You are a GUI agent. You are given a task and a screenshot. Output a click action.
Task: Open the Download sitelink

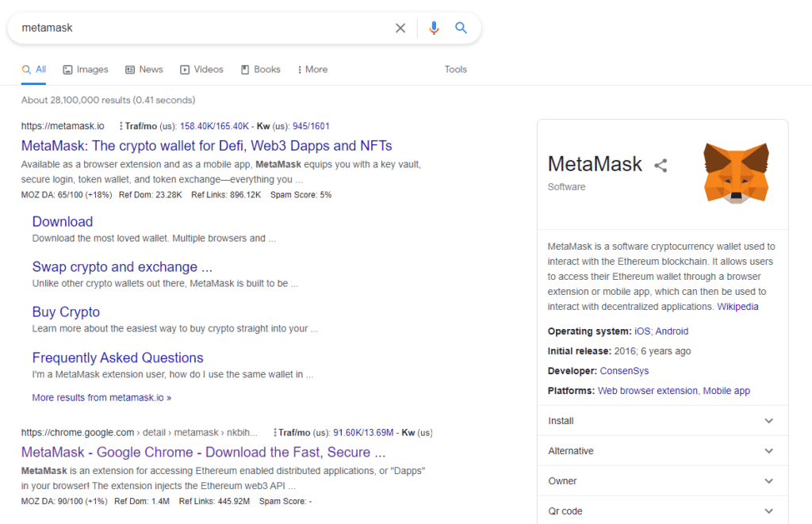[x=63, y=222]
